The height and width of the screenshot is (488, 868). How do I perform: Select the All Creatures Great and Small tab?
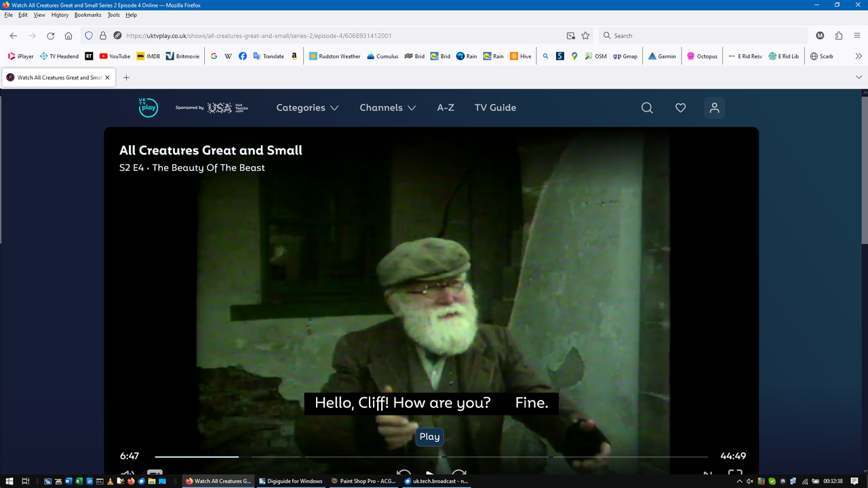tap(58, 77)
